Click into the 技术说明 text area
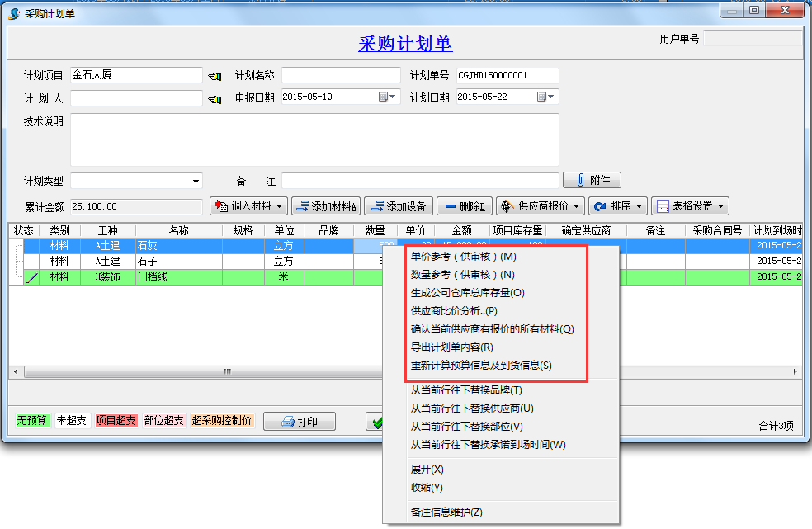Image resolution: width=812 pixels, height=529 pixels. click(314, 139)
